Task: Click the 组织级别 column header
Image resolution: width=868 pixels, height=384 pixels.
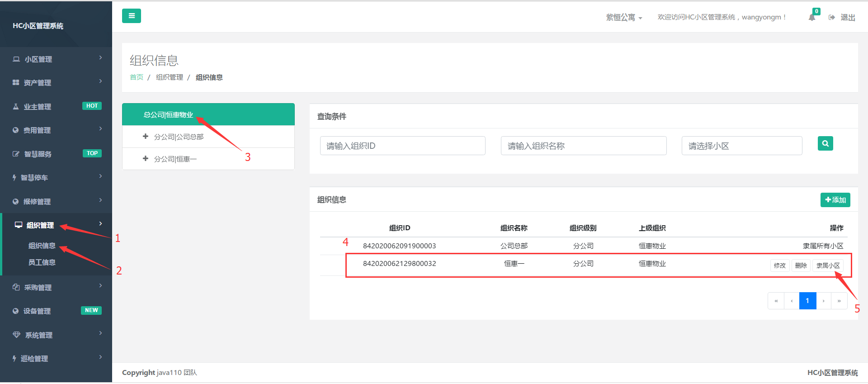Action: tap(583, 228)
